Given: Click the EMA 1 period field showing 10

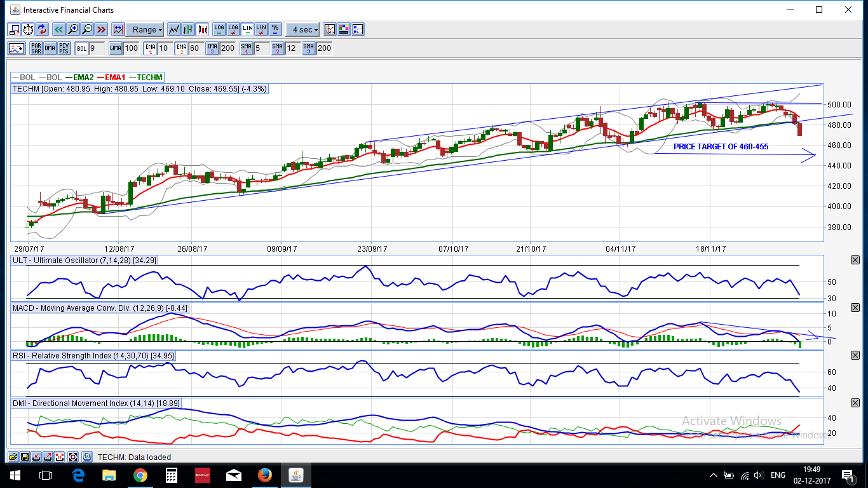Looking at the screenshot, I should pos(164,48).
